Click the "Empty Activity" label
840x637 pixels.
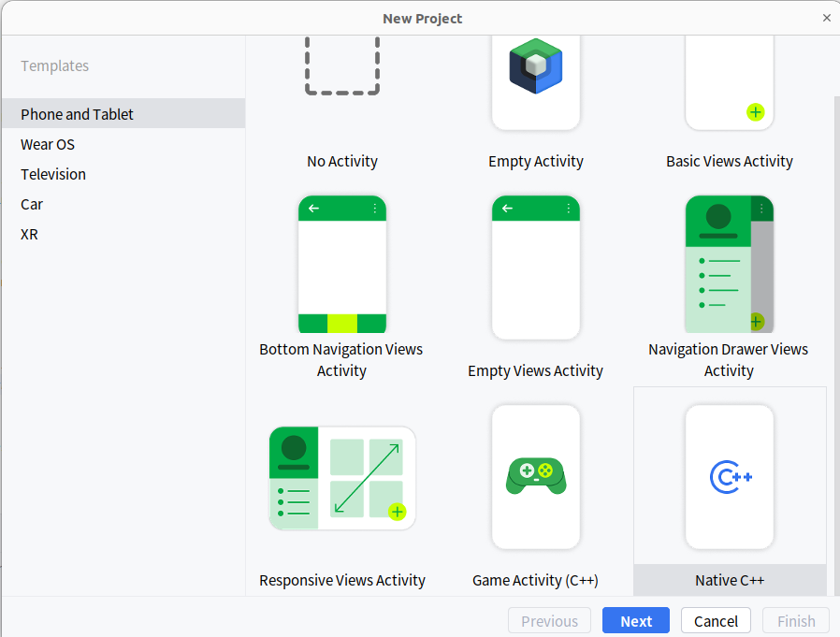(x=536, y=161)
